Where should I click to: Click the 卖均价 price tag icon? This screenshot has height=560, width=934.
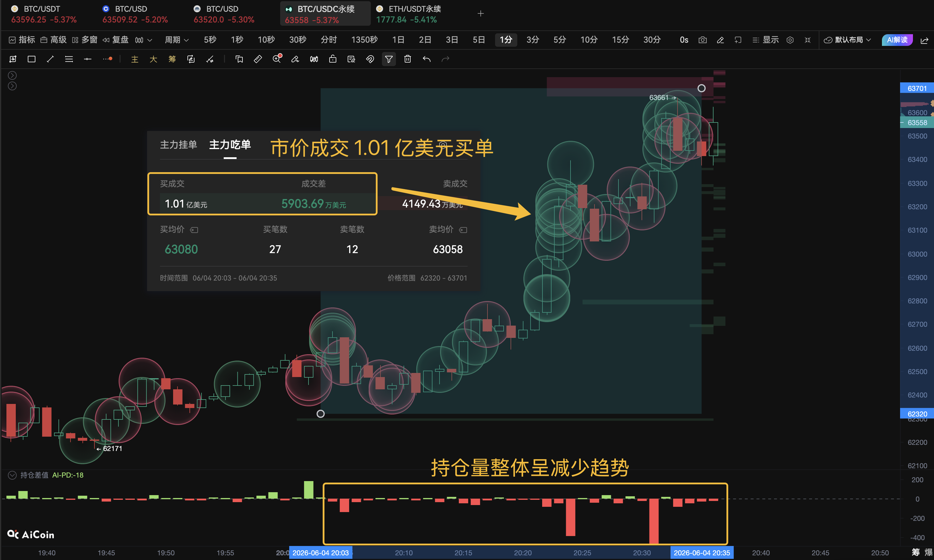click(463, 230)
